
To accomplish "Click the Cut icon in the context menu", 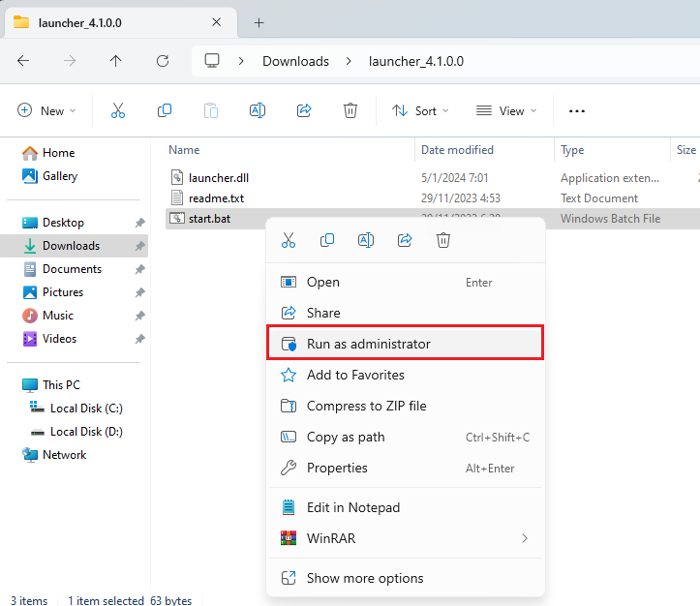I will pyautogui.click(x=288, y=240).
